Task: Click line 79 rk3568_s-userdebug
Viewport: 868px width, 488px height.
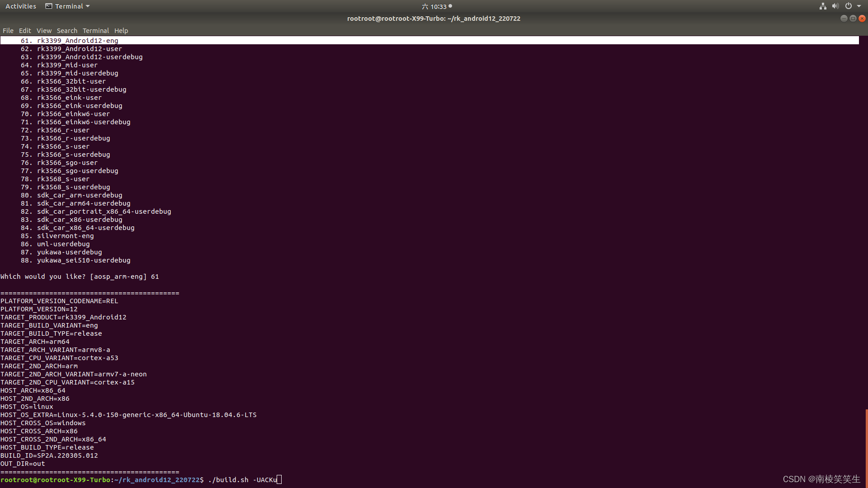Action: pos(66,187)
